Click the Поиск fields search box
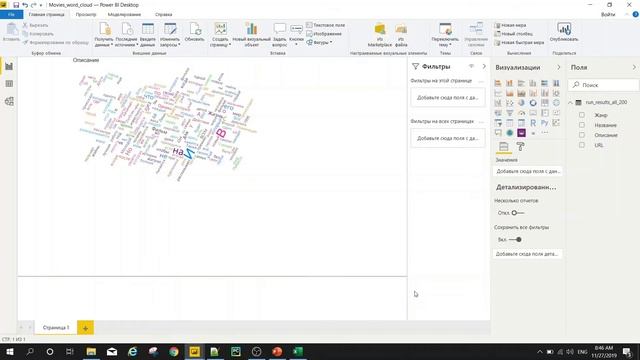Viewport: 640px width, 360px height. 604,85
